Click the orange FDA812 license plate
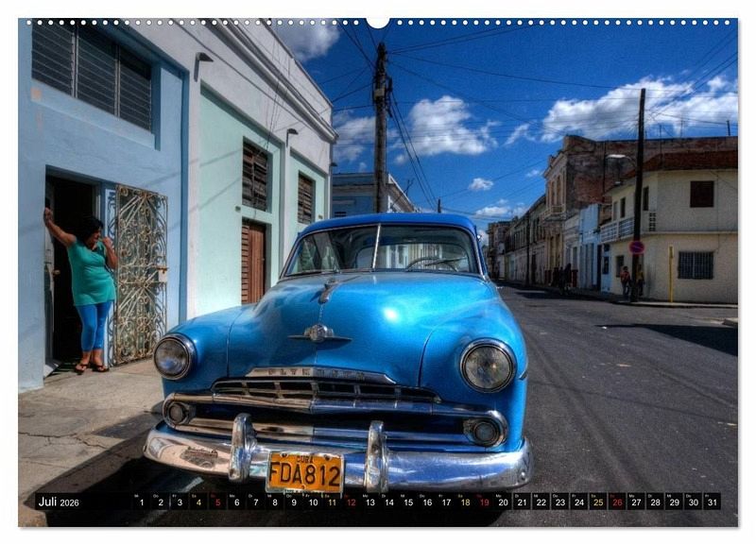756x545 pixels. tap(305, 471)
